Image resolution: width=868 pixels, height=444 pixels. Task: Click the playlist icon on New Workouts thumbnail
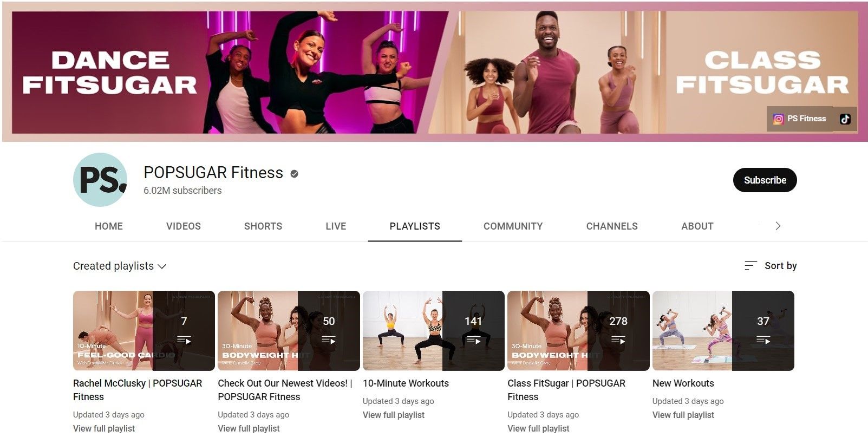(763, 341)
